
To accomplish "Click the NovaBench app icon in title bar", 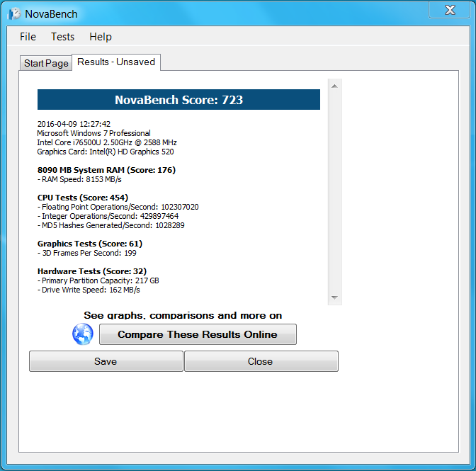I will (x=14, y=14).
